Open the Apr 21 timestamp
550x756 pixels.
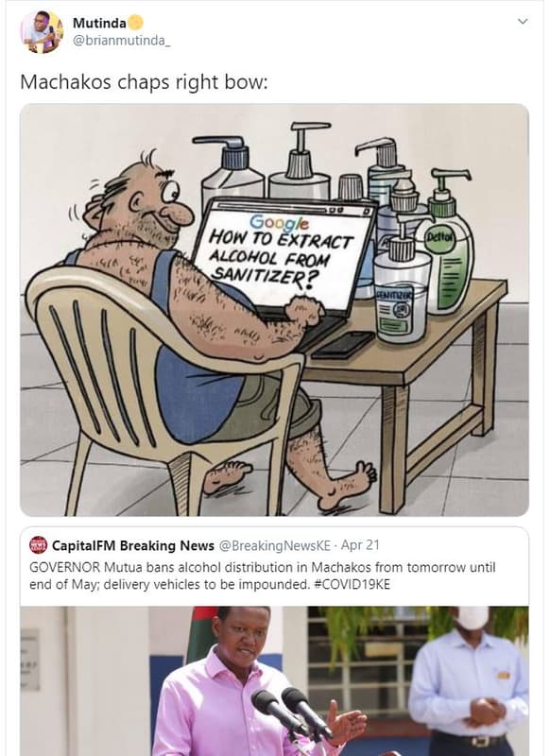[360, 545]
